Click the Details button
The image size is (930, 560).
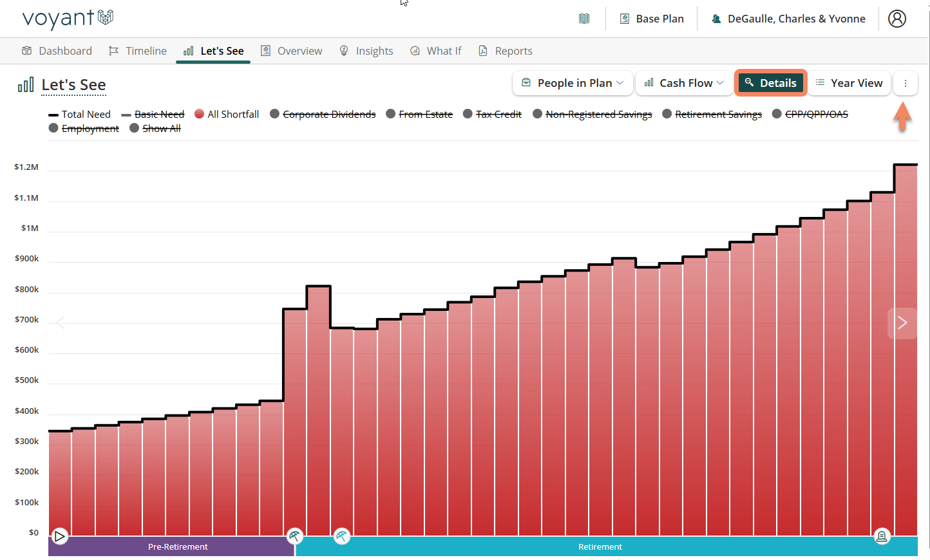click(x=770, y=83)
